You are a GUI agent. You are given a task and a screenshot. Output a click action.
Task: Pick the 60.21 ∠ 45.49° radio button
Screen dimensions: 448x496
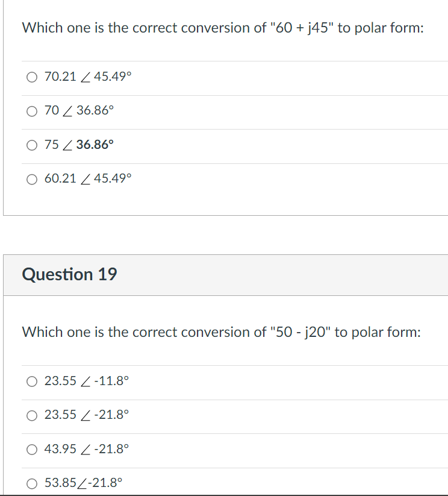[x=32, y=179]
